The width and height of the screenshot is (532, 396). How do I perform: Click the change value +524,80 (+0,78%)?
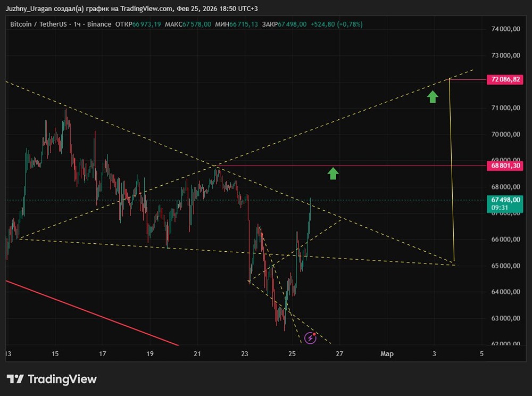pos(337,24)
